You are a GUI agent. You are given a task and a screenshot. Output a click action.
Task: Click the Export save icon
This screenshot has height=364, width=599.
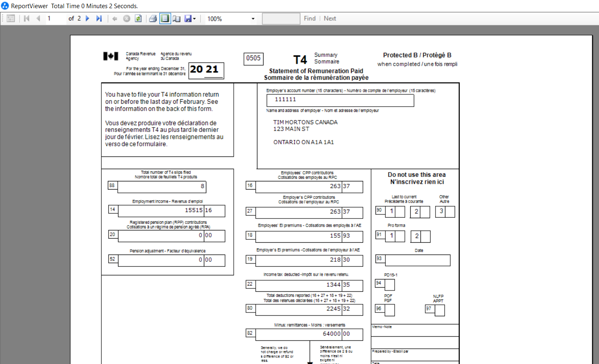click(x=187, y=18)
